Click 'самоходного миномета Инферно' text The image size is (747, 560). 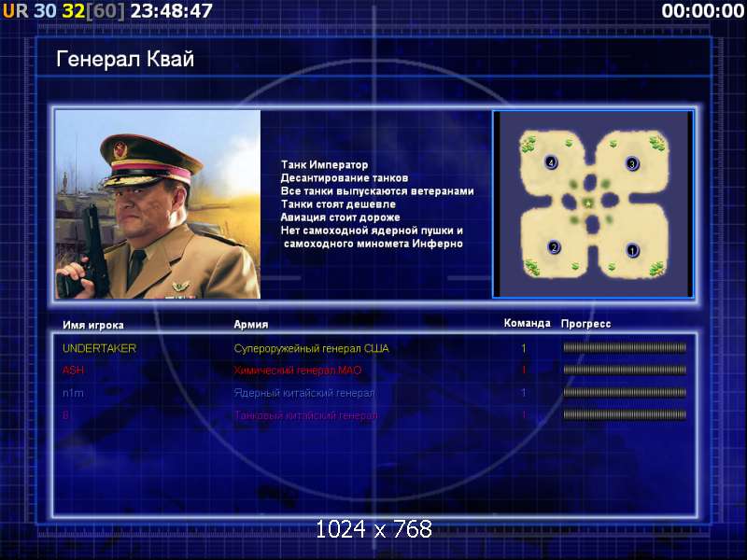pos(373,244)
